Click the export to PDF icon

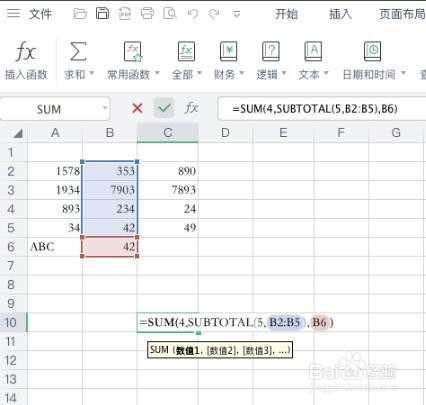click(x=125, y=14)
